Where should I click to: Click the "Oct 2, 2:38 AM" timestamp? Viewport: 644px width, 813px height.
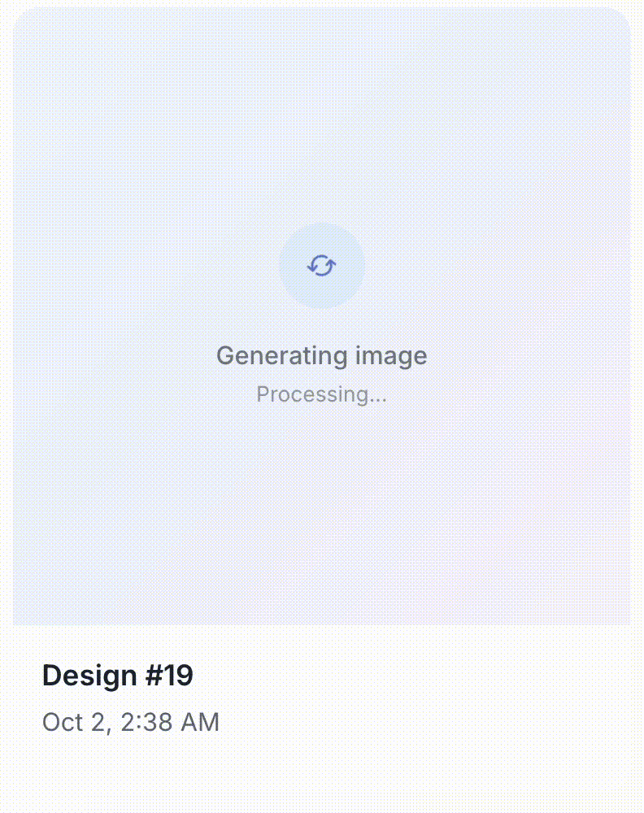[130, 722]
